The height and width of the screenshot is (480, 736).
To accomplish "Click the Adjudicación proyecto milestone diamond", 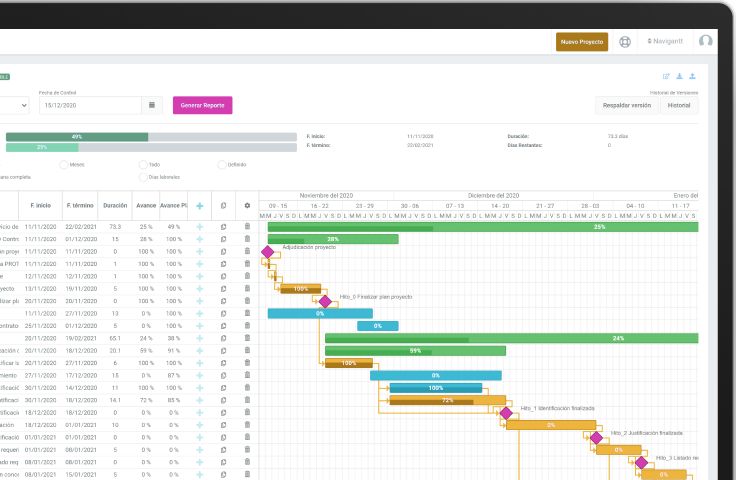I will point(267,252).
